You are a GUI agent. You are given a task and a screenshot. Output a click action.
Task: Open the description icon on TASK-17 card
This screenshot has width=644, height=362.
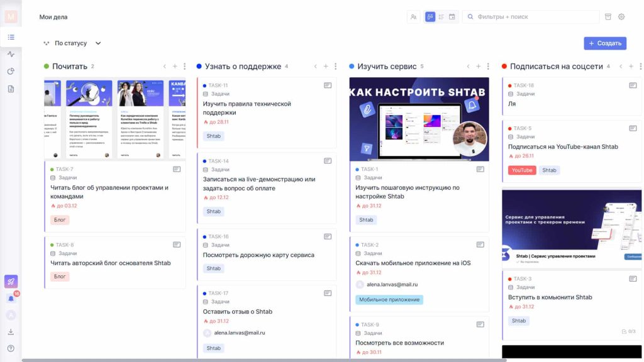pos(327,293)
